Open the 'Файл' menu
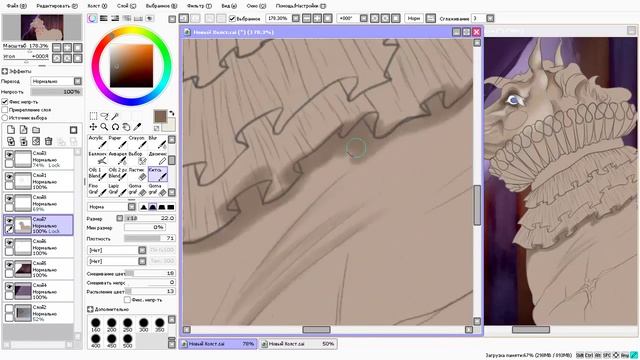The image size is (640, 360). [16, 6]
